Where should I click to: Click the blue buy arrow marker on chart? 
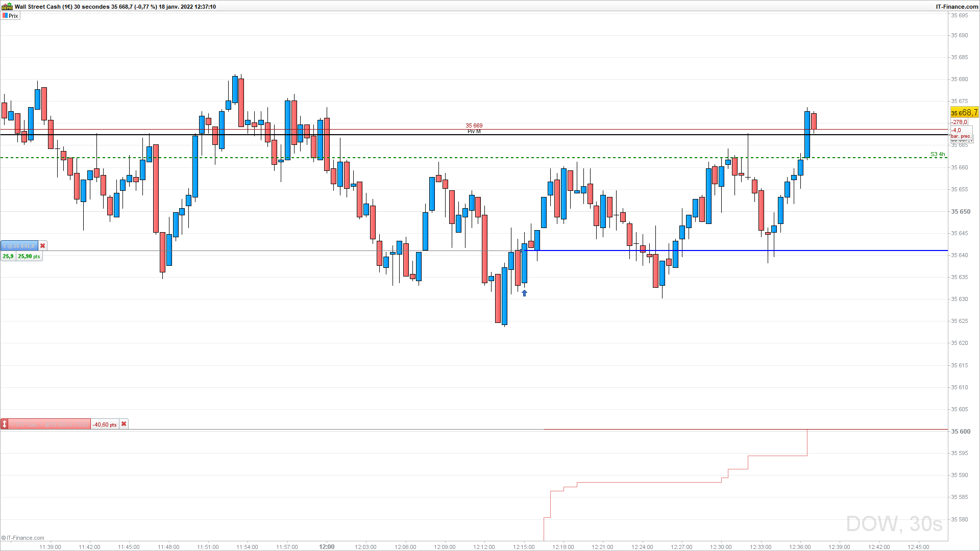(x=524, y=293)
